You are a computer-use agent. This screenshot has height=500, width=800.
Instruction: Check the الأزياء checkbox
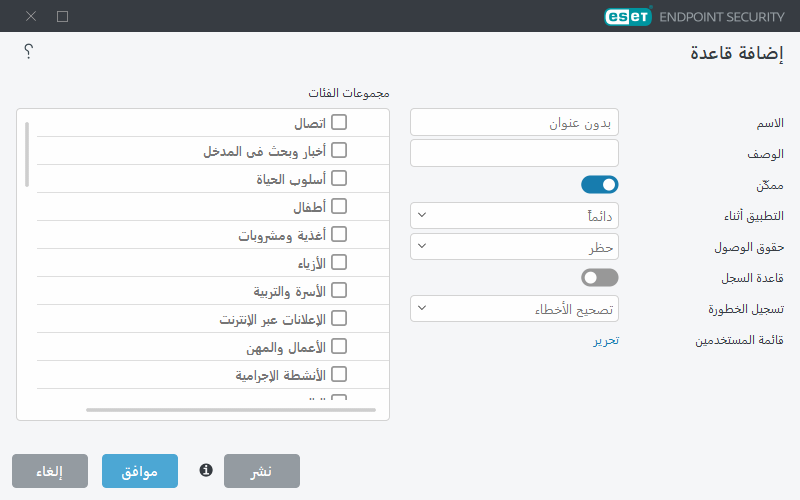(339, 262)
